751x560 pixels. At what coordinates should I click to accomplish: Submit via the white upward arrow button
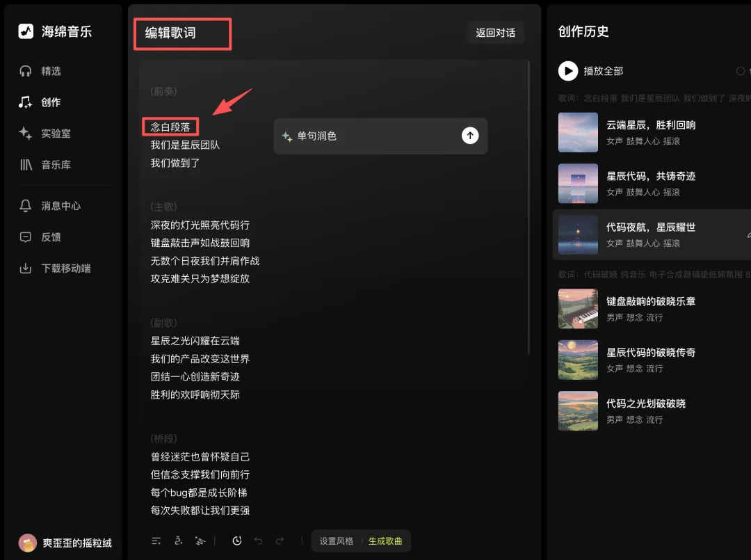pyautogui.click(x=470, y=136)
